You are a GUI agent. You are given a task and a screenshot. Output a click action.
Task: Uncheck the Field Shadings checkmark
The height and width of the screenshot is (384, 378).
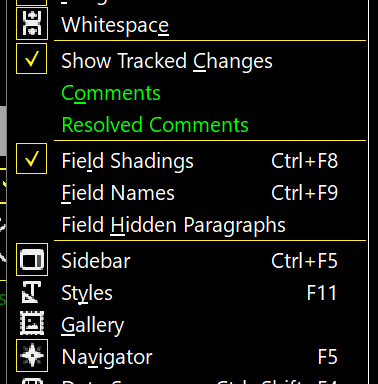click(x=32, y=159)
